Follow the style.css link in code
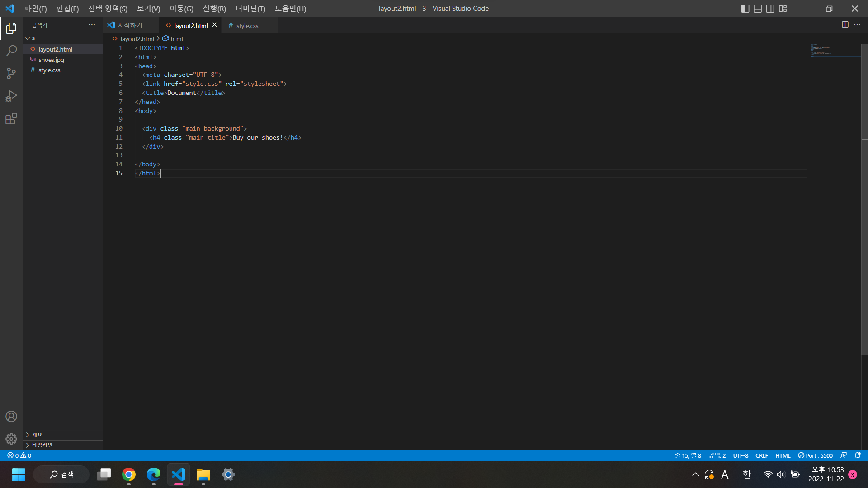Image resolution: width=868 pixels, height=488 pixels. pyautogui.click(x=202, y=84)
